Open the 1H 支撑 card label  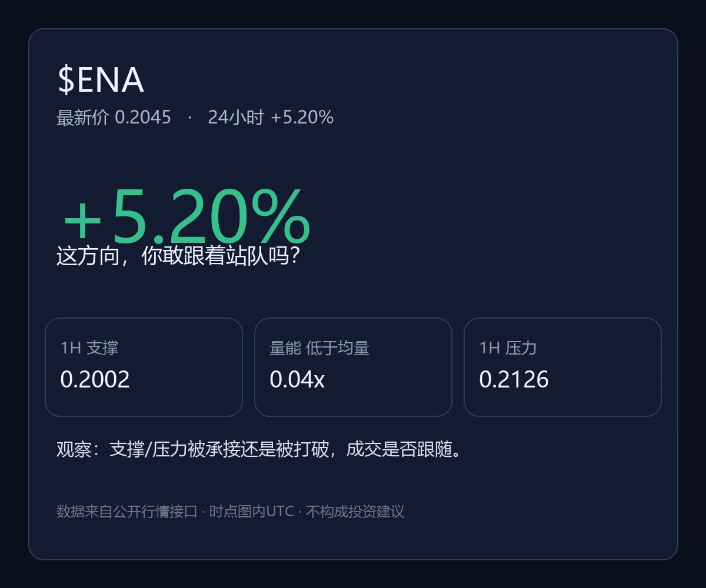[x=89, y=348]
